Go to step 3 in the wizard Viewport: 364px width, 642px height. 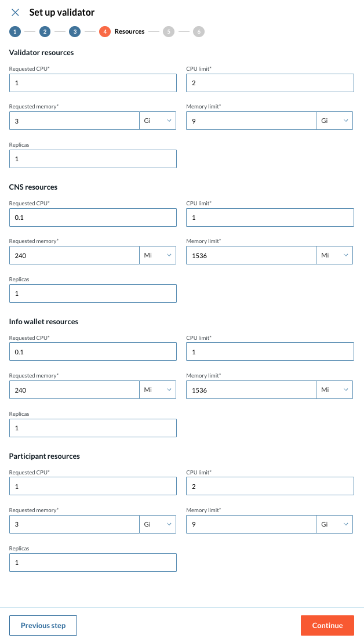coord(74,31)
